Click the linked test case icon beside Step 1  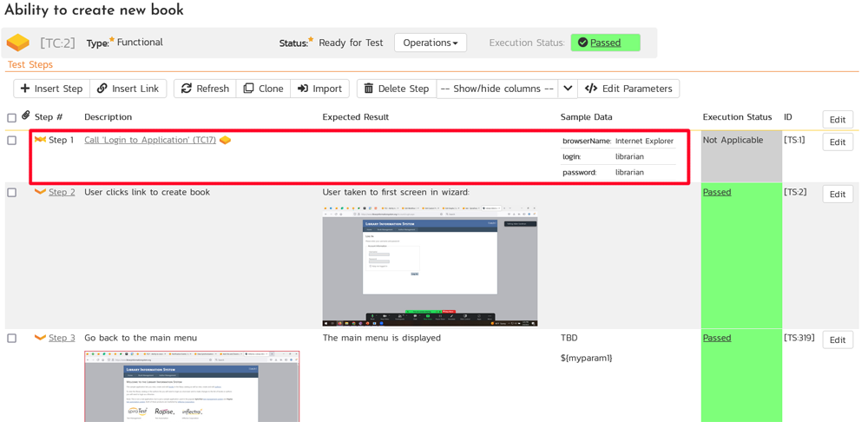pyautogui.click(x=40, y=140)
